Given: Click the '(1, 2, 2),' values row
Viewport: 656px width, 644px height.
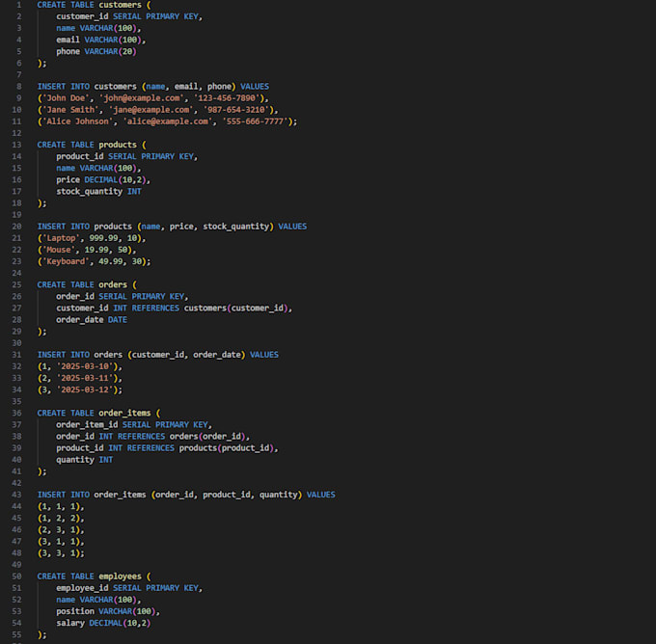Looking at the screenshot, I should (61, 519).
